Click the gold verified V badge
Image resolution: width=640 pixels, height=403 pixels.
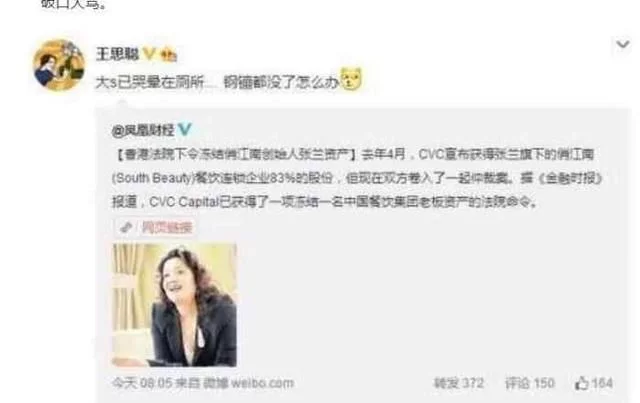tap(149, 53)
